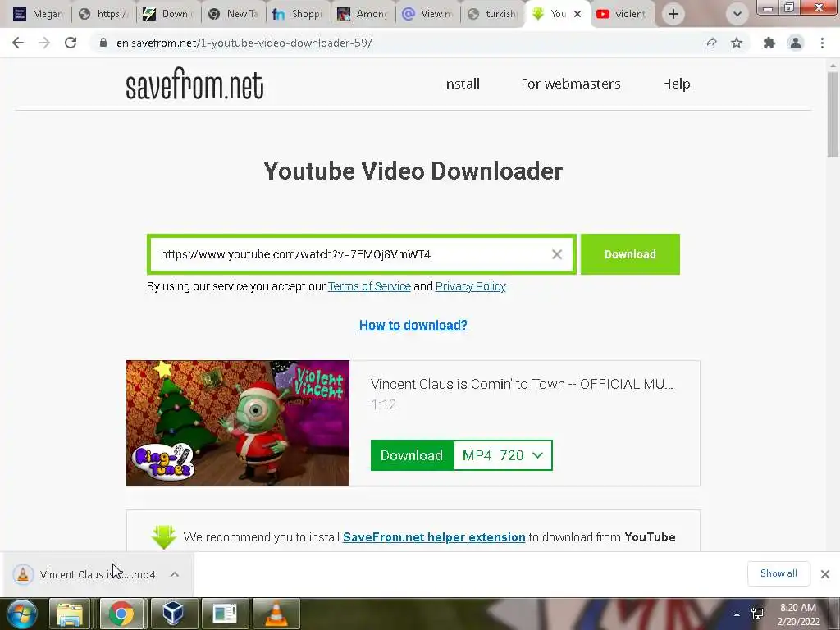The width and height of the screenshot is (840, 630).
Task: Show hidden system tray icons
Action: click(x=737, y=614)
